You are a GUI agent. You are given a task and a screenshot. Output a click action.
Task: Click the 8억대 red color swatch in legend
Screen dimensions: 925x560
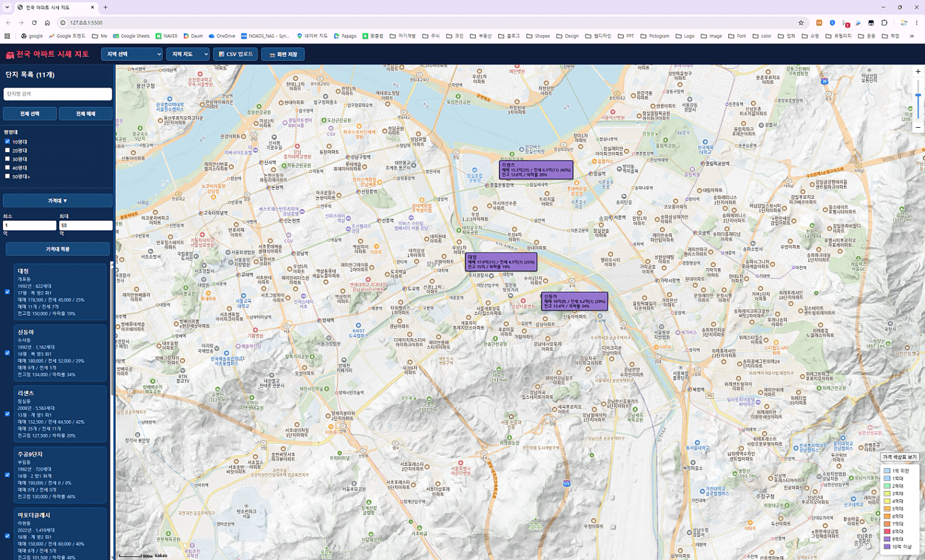(887, 531)
